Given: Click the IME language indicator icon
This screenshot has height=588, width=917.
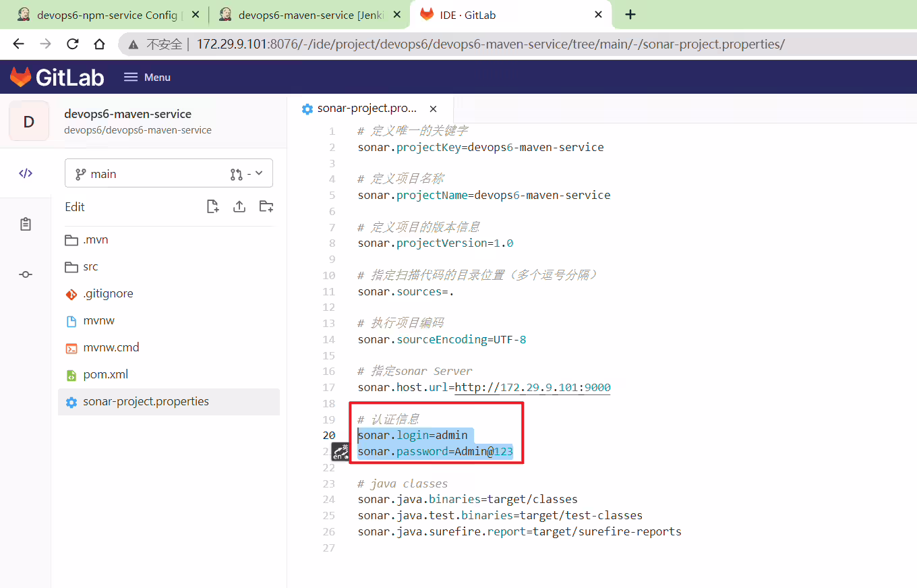Looking at the screenshot, I should pos(340,452).
